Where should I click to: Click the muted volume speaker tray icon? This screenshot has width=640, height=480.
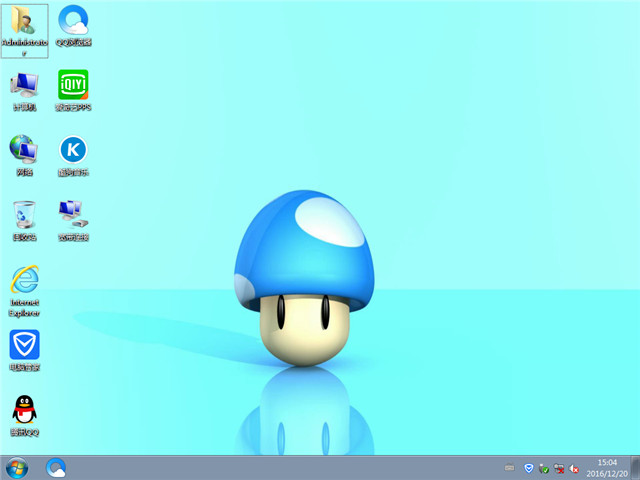click(x=574, y=469)
